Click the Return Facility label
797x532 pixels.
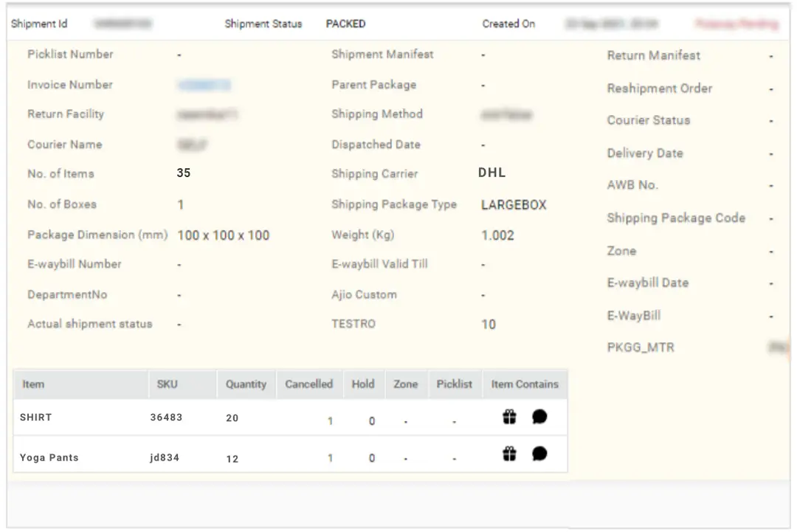(x=66, y=114)
